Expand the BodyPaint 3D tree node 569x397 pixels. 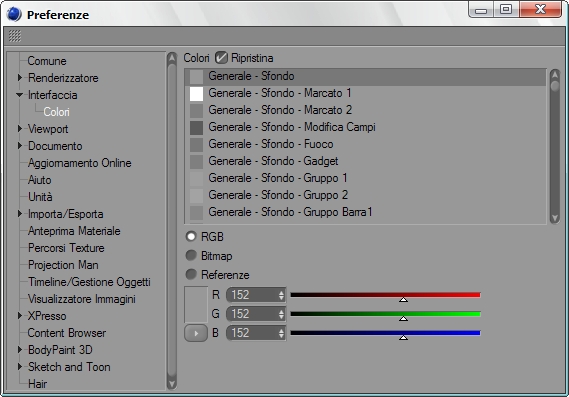pyautogui.click(x=20, y=349)
